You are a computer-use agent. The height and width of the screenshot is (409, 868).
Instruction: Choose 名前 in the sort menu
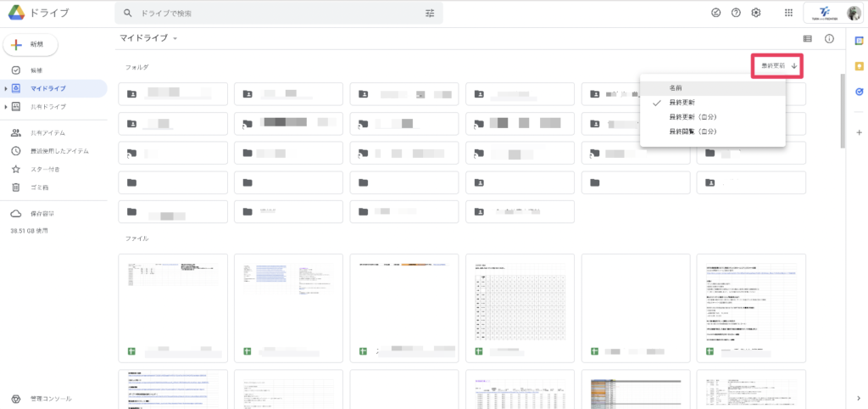(712, 88)
